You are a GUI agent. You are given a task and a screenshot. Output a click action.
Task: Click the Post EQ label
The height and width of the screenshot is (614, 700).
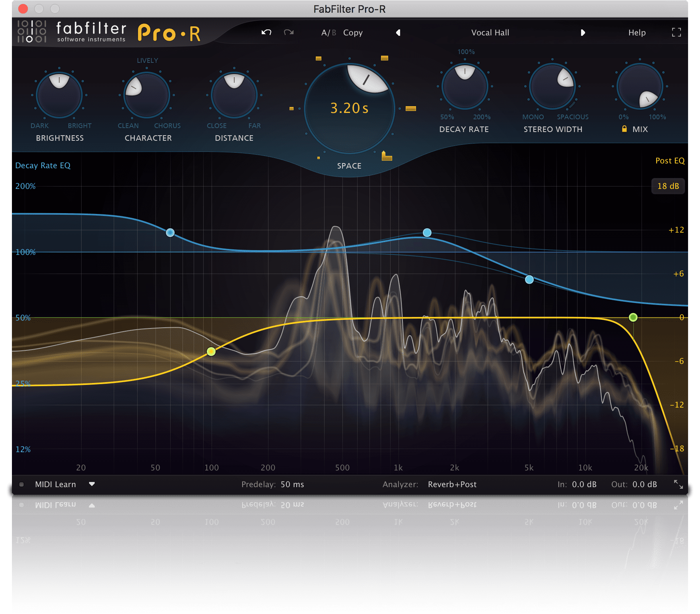click(x=670, y=161)
